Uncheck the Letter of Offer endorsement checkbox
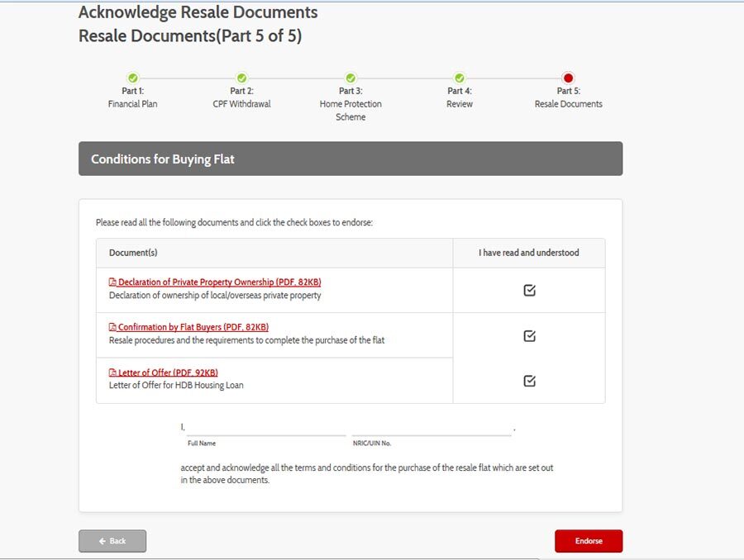The height and width of the screenshot is (560, 744). pyautogui.click(x=528, y=381)
